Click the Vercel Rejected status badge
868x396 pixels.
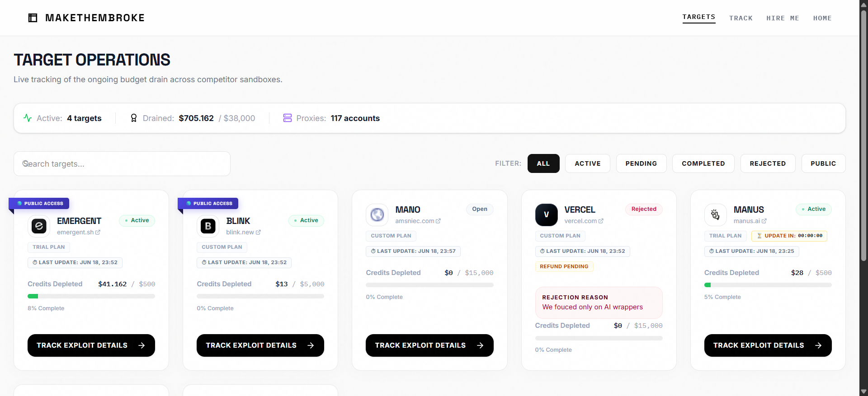click(644, 209)
